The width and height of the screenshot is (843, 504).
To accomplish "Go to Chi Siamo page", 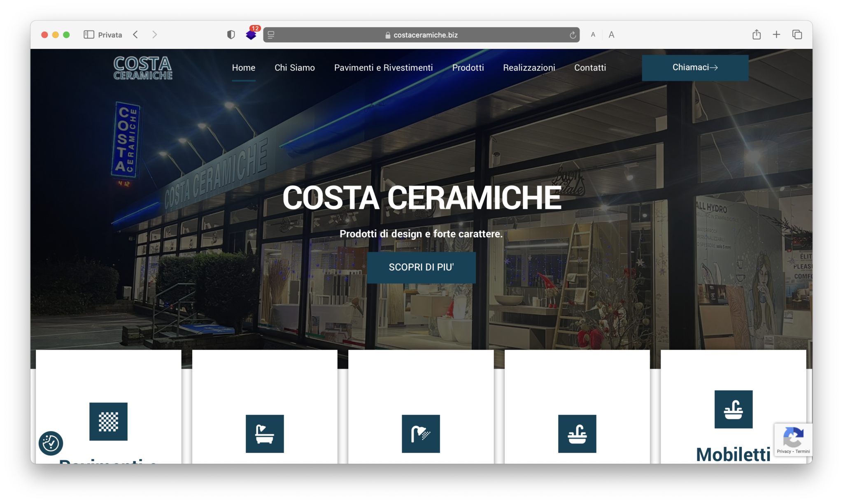I will (x=295, y=67).
